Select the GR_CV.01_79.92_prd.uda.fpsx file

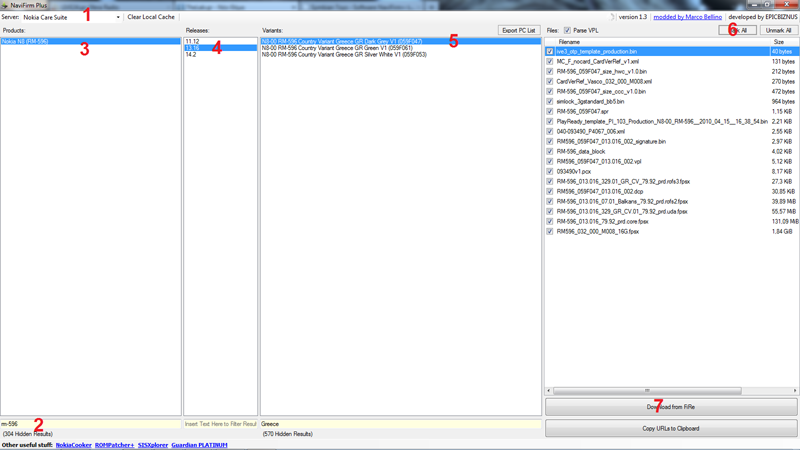pyautogui.click(x=622, y=211)
